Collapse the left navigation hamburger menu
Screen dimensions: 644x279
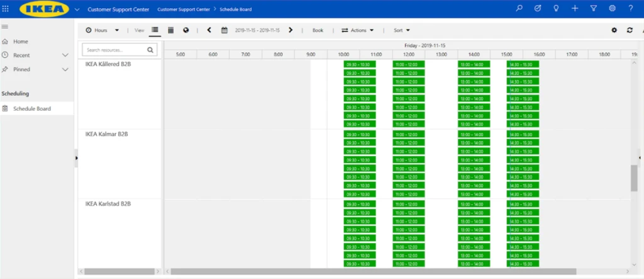(5, 26)
